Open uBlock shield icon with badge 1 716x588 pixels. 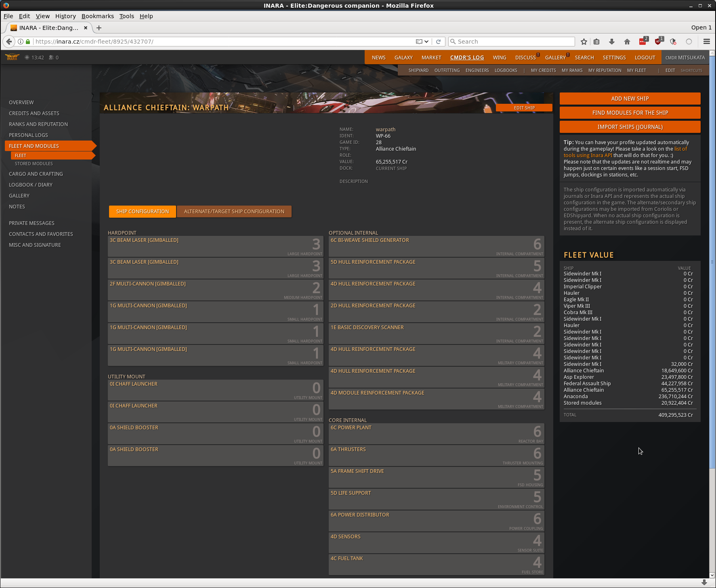(x=659, y=41)
